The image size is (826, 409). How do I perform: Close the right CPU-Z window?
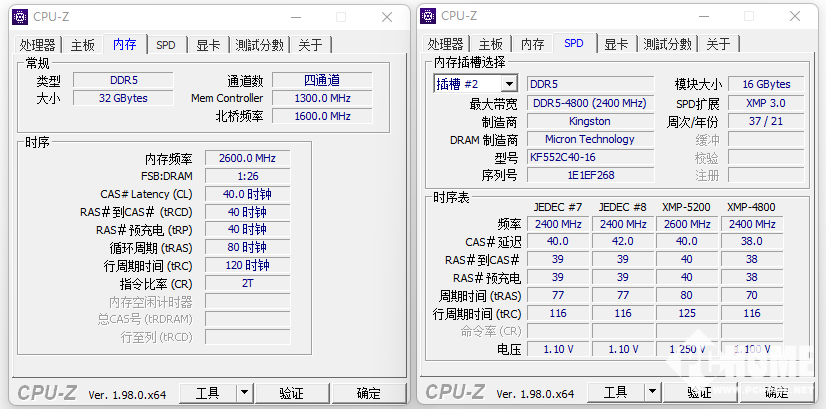tap(795, 17)
